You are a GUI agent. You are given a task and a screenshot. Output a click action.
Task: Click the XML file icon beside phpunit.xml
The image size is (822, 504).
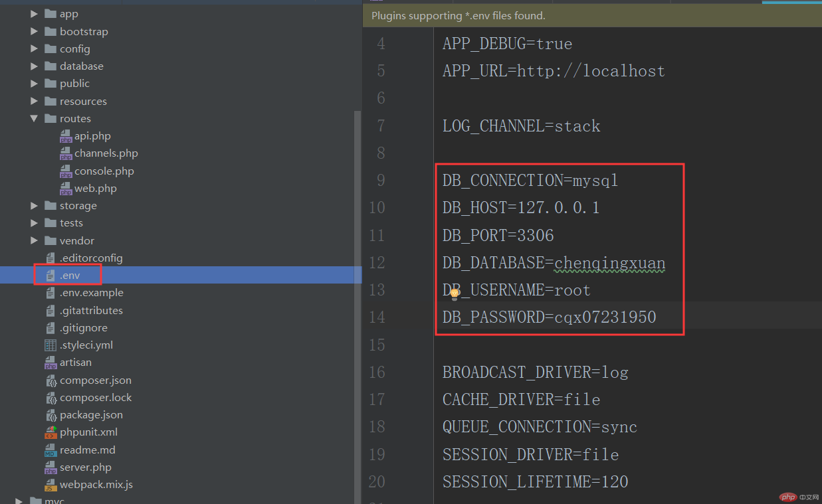coord(51,432)
